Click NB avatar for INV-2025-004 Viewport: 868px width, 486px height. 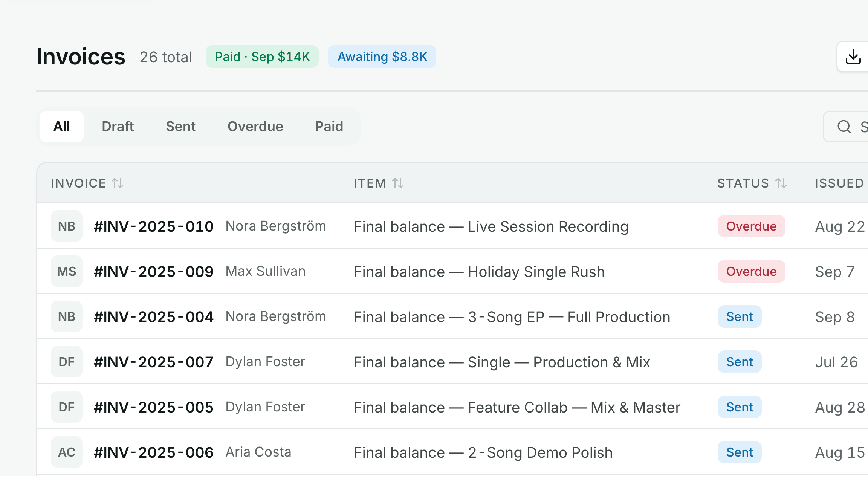[x=67, y=316]
